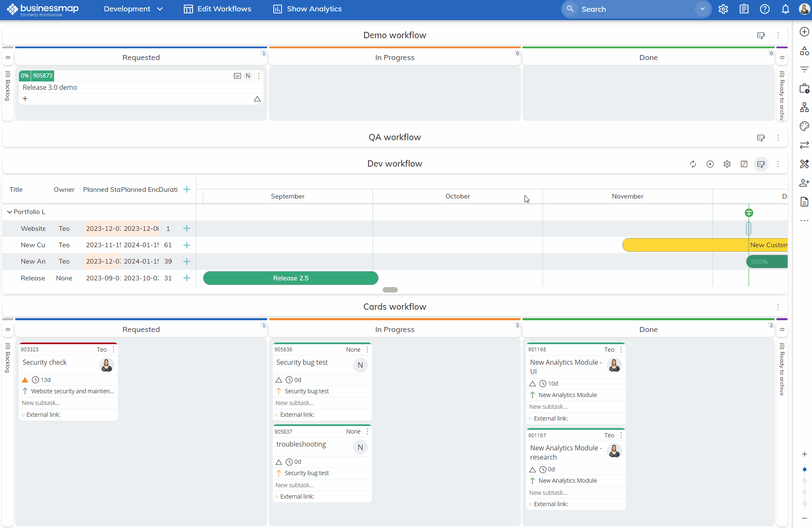Screen dimensions: 812x528
Task: Open the org chart hierarchy icon in sidebar
Action: [x=804, y=107]
